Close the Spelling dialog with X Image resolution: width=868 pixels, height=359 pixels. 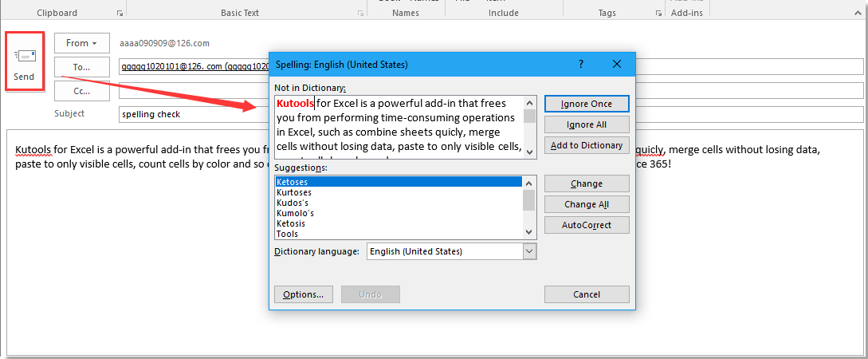[x=617, y=65]
